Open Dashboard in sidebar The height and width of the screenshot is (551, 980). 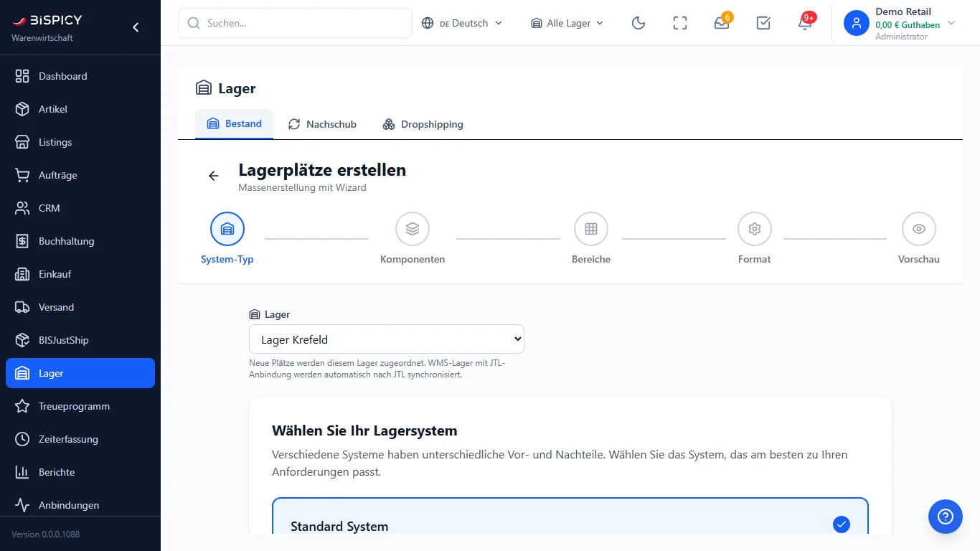coord(80,76)
